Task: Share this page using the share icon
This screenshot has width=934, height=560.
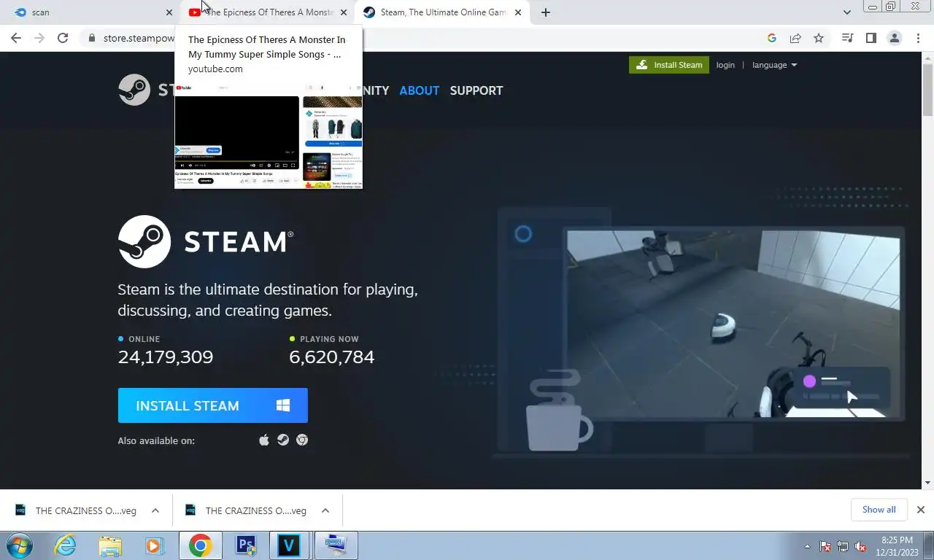Action: pos(795,38)
